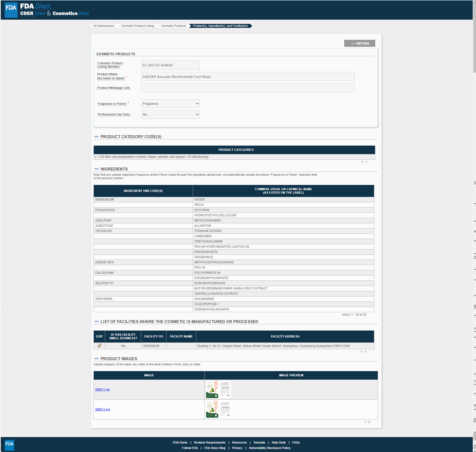476x452 pixels.
Task: Open the 088012.jpg image link
Action: pos(102,409)
